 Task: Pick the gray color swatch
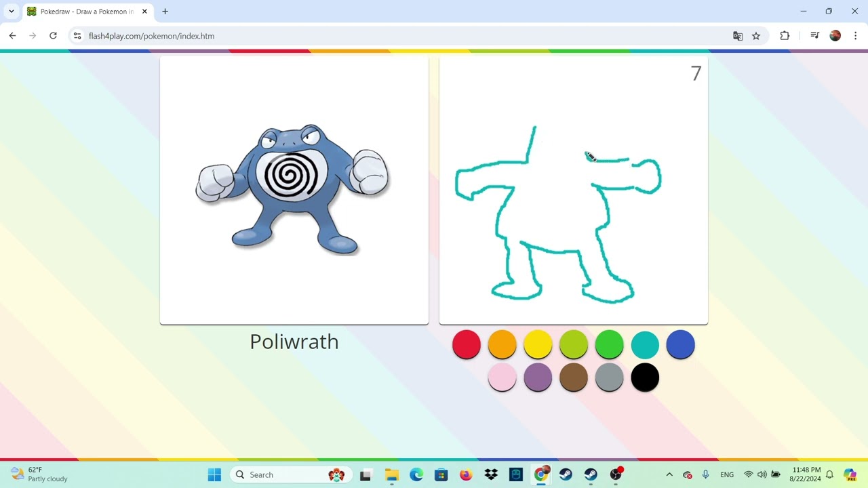609,377
